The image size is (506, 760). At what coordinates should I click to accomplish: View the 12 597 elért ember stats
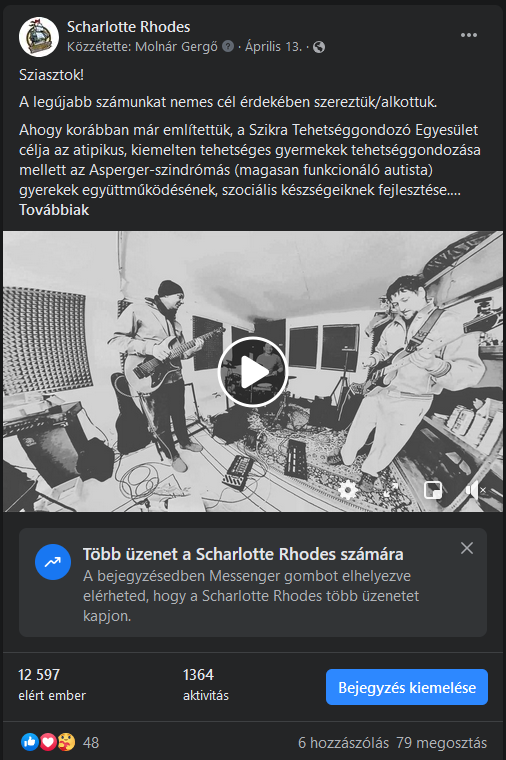click(x=52, y=684)
